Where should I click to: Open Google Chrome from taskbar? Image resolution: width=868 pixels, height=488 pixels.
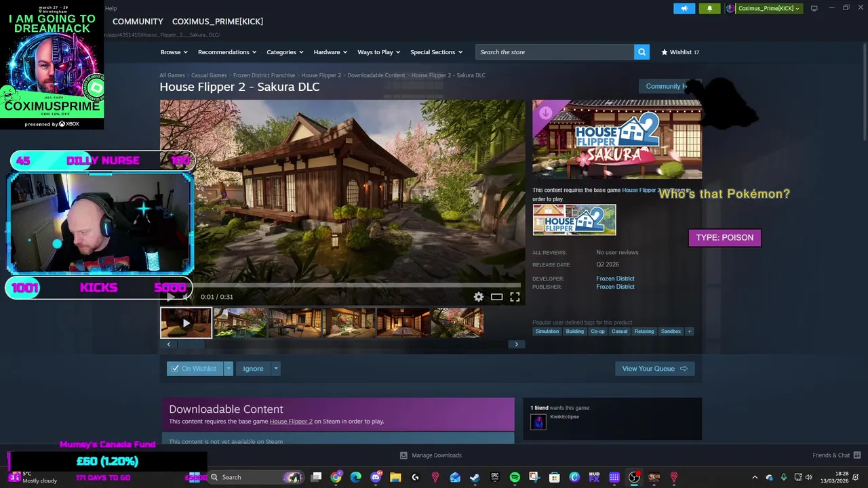tap(336, 477)
